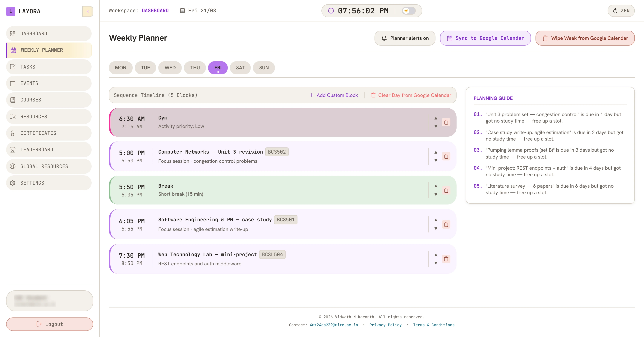Open Global Resources in the sidebar
644x337 pixels.
click(49, 166)
